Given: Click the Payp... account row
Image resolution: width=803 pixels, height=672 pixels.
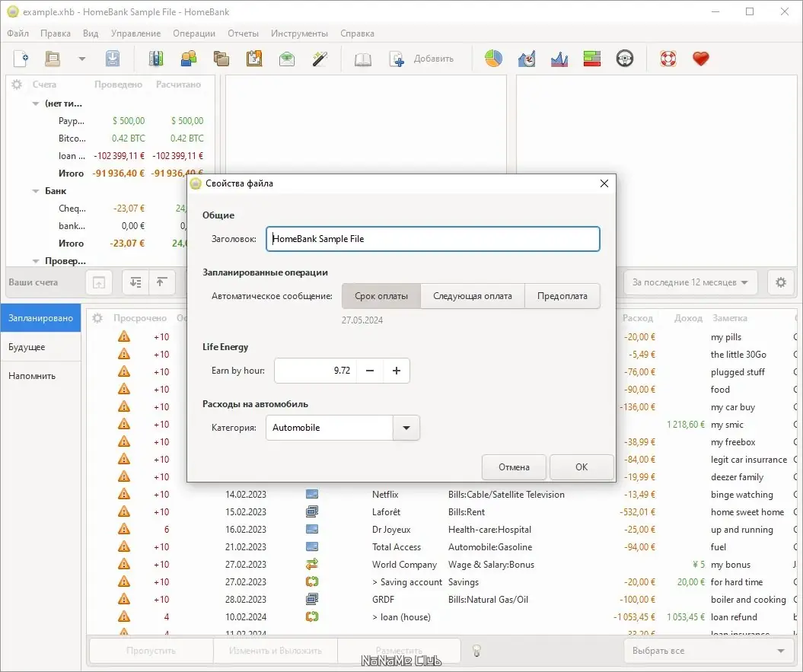Looking at the screenshot, I should [x=110, y=121].
